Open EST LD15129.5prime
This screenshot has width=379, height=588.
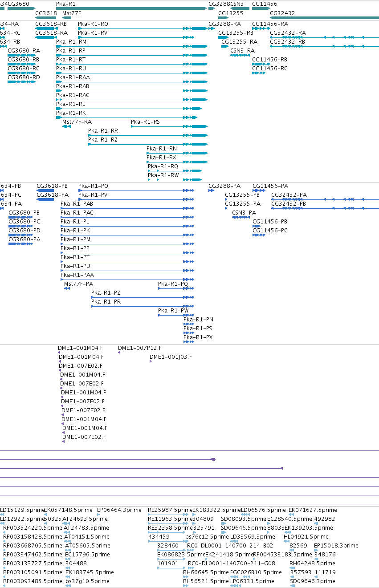pyautogui.click(x=23, y=510)
